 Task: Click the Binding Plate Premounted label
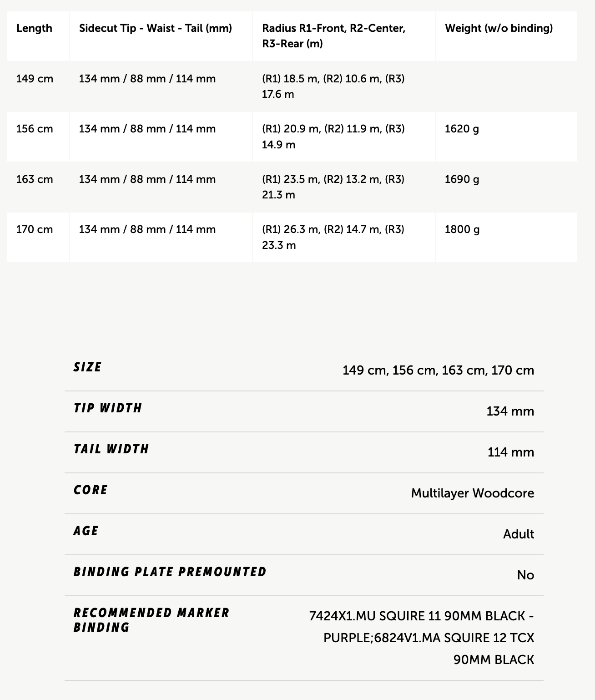[170, 572]
